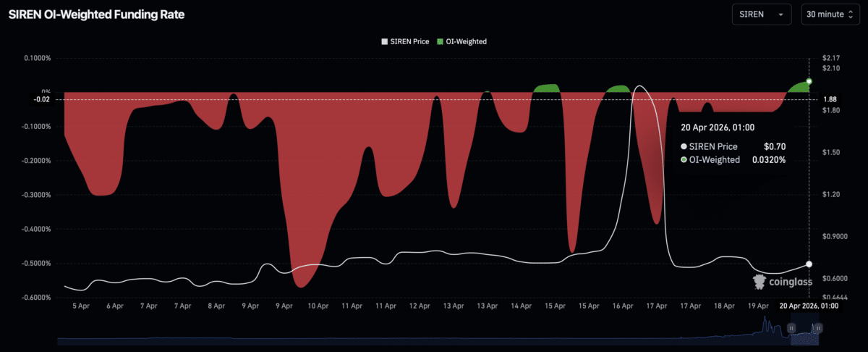Click the -0.600% y-axis label
This screenshot has height=352, width=868.
click(35, 298)
